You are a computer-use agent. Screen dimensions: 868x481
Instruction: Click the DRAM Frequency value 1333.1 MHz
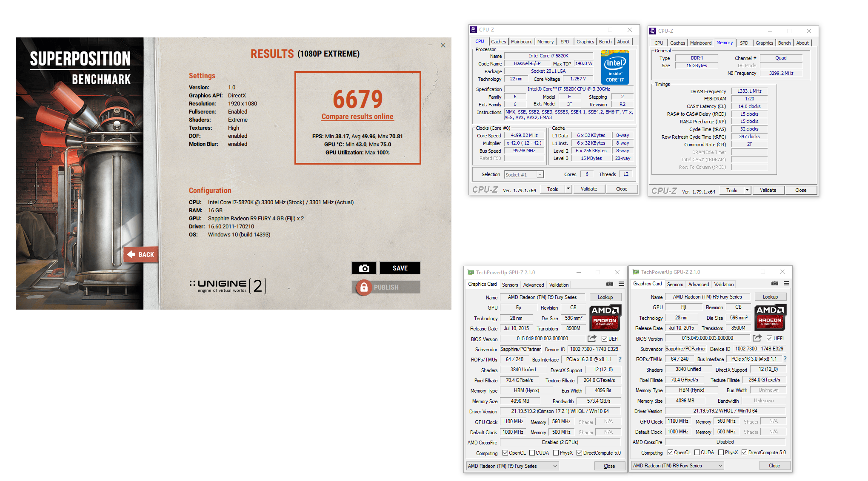tap(749, 91)
